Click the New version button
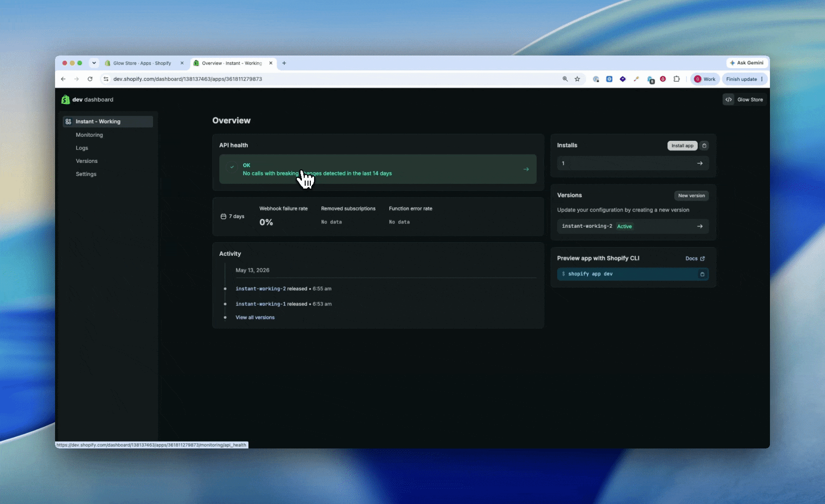 (x=692, y=196)
